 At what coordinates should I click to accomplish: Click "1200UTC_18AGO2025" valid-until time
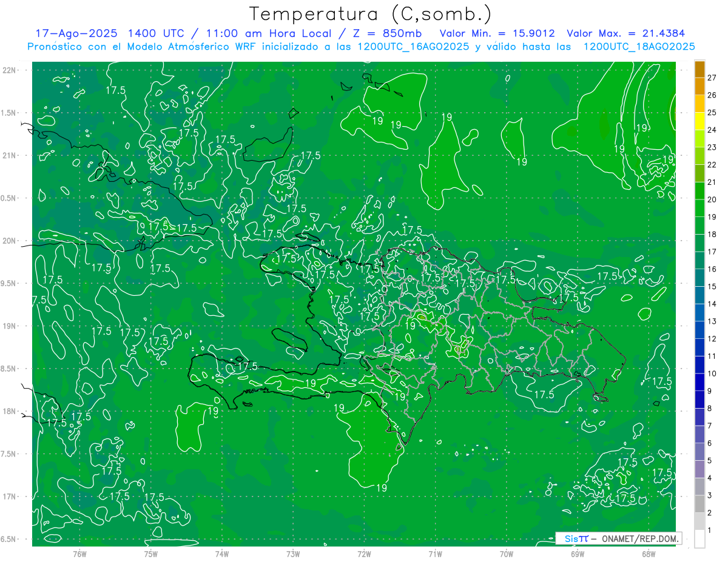639,46
